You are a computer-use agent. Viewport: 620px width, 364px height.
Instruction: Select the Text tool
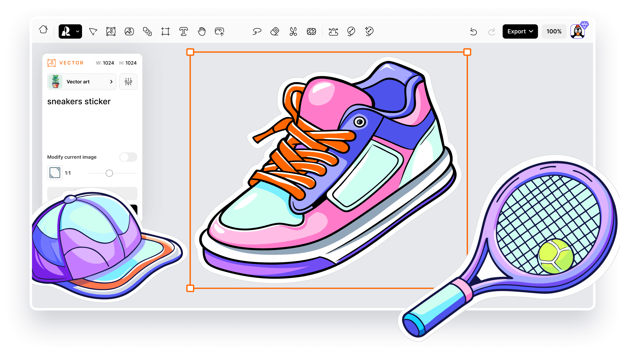pyautogui.click(x=184, y=31)
